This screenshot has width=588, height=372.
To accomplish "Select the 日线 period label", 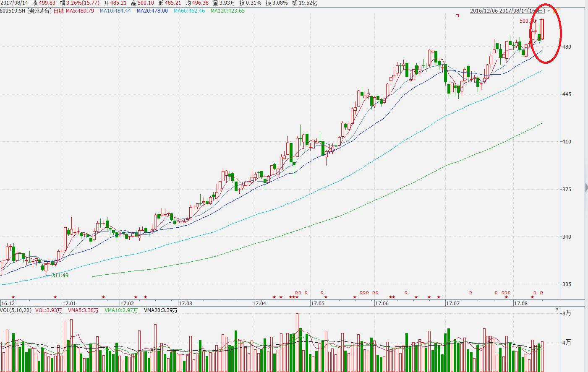I will (x=58, y=11).
